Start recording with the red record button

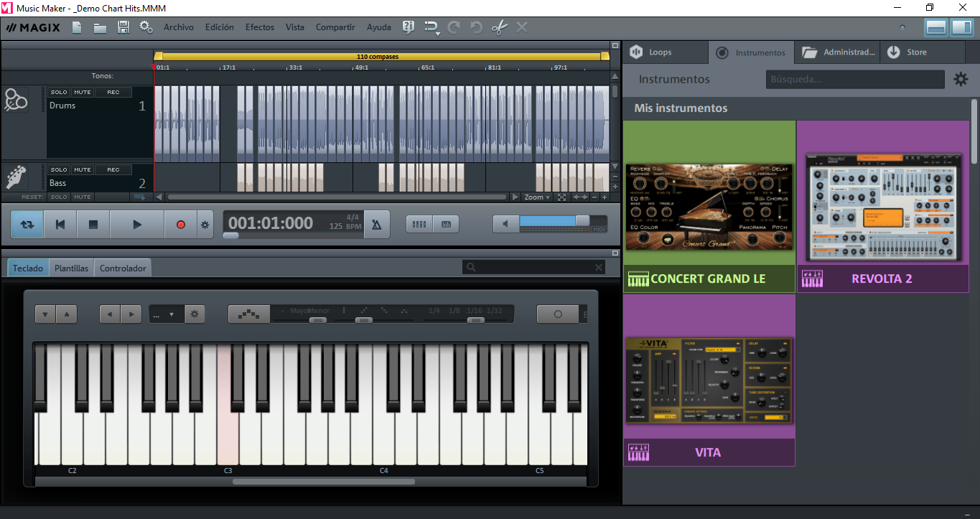click(x=181, y=225)
